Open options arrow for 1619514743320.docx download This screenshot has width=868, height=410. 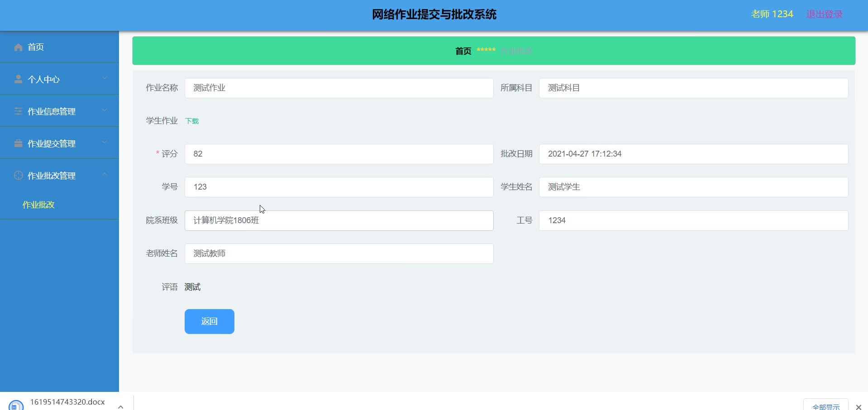pos(121,406)
